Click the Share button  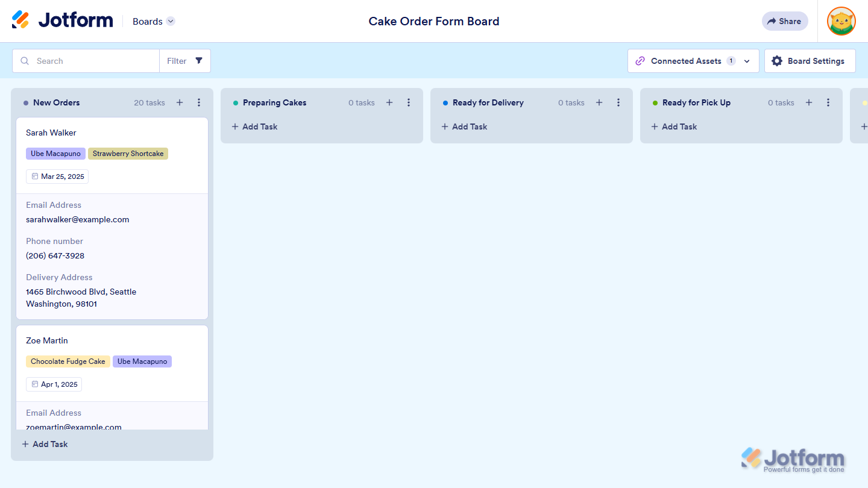[x=784, y=21]
